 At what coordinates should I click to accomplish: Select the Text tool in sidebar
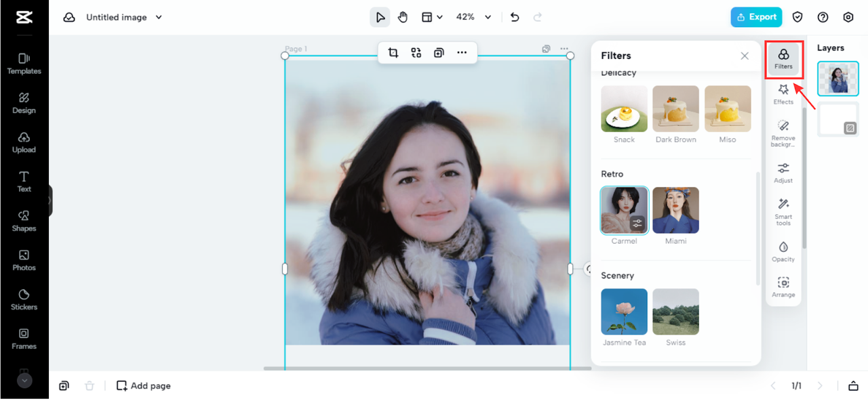coord(24,182)
